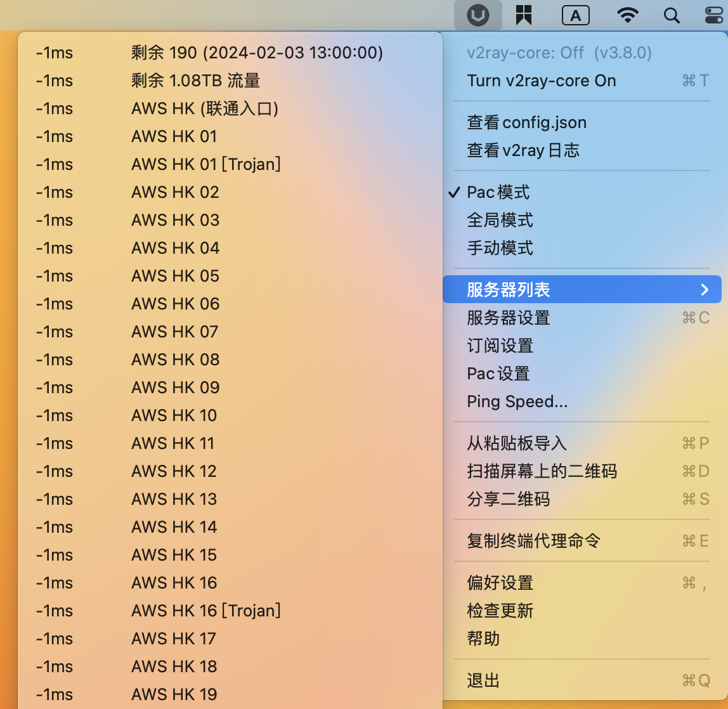The image size is (728, 709).
Task: Select server AWS HK 08
Action: pos(230,360)
